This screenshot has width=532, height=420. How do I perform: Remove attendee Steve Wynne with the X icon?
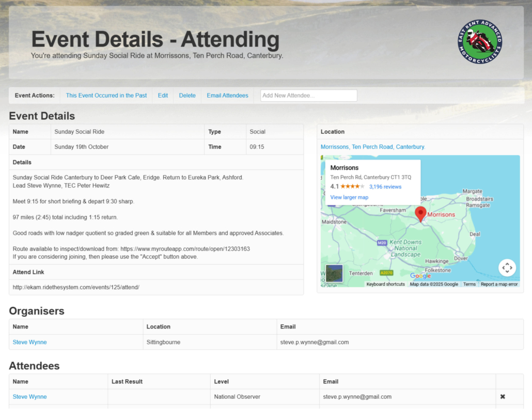(503, 397)
